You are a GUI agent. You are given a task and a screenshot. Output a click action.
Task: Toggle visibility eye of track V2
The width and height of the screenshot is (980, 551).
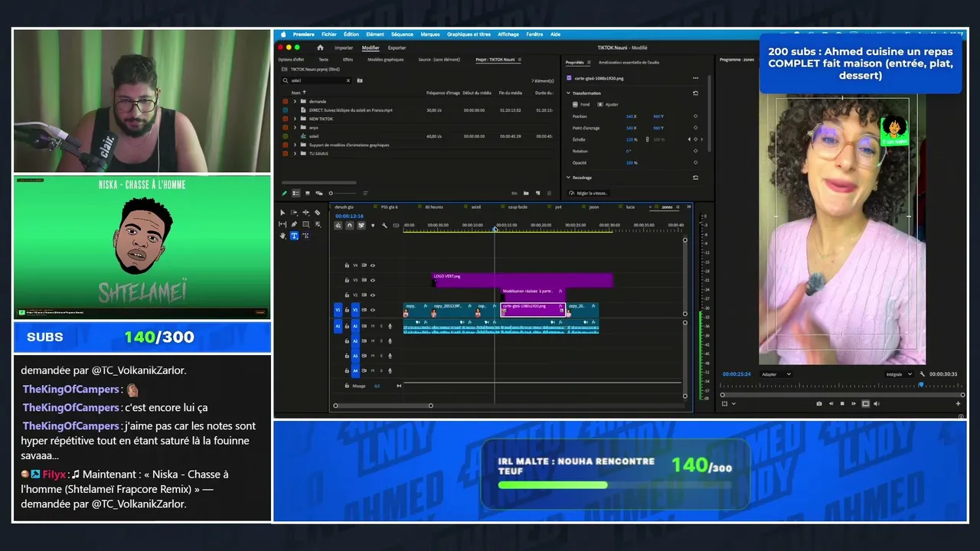click(x=373, y=295)
